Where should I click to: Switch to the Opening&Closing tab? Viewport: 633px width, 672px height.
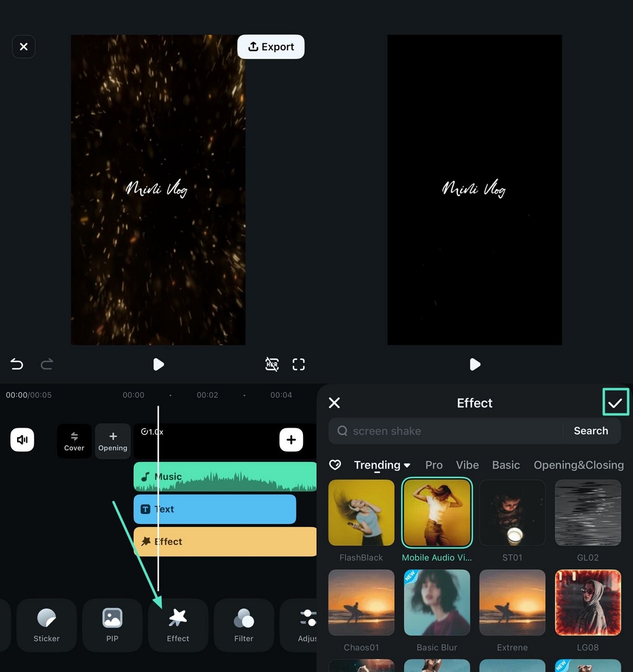pyautogui.click(x=578, y=465)
